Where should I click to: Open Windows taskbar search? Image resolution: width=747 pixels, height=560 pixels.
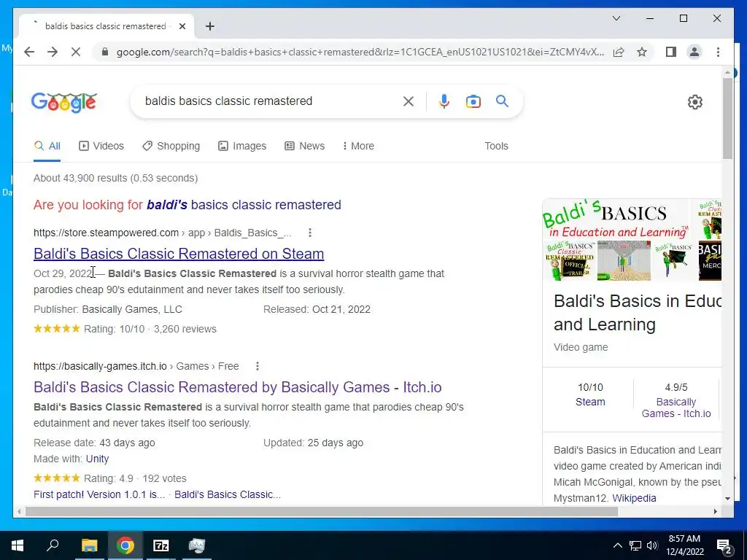tap(53, 545)
